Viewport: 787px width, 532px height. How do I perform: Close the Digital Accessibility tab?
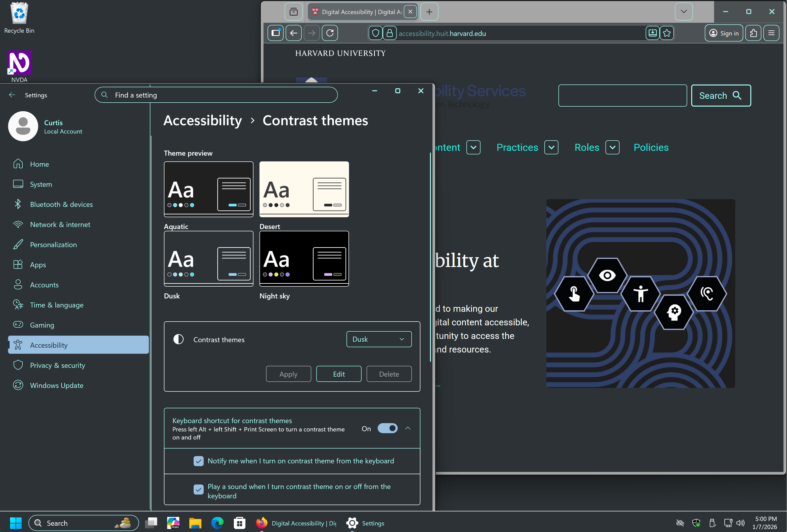click(x=410, y=12)
